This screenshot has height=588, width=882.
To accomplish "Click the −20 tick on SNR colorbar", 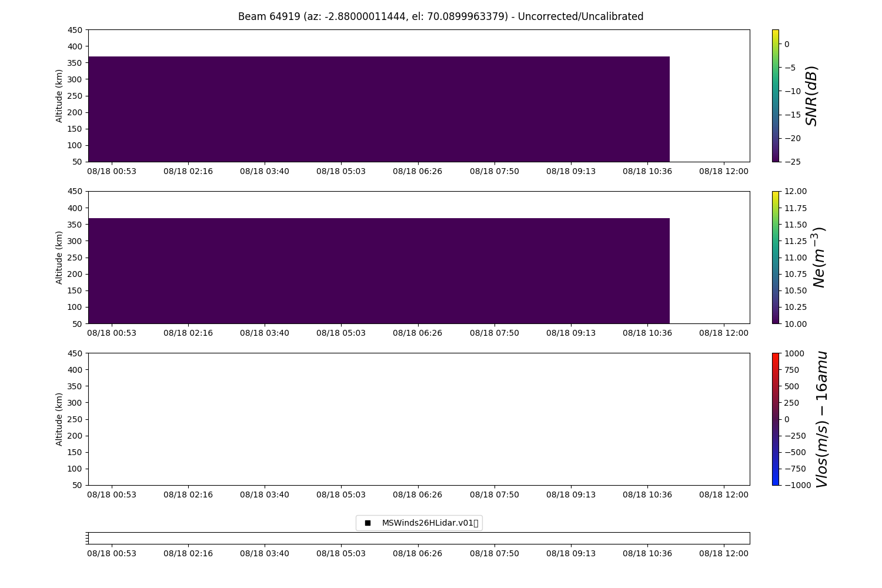I will (792, 138).
